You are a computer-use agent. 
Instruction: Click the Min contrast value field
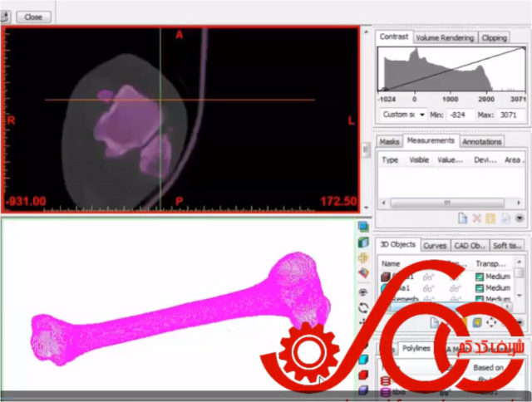[460, 115]
